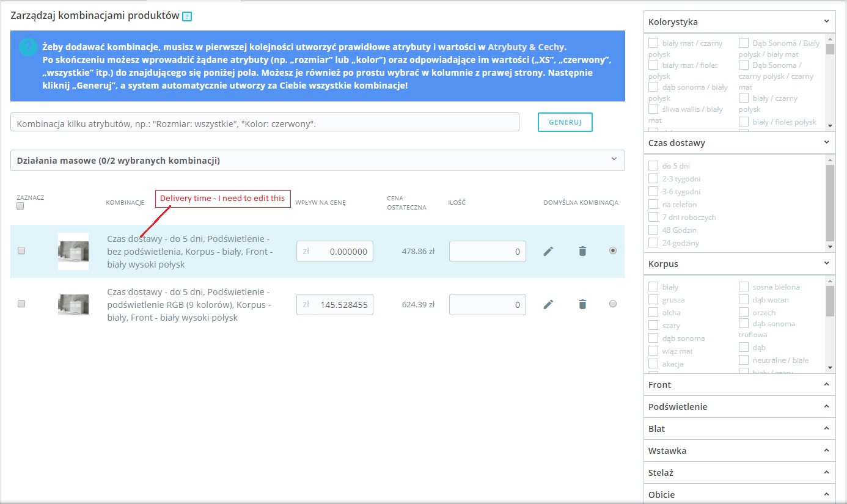Select final price text '478.86 zł'
Viewport: 847px width, 504px height.
click(x=418, y=251)
